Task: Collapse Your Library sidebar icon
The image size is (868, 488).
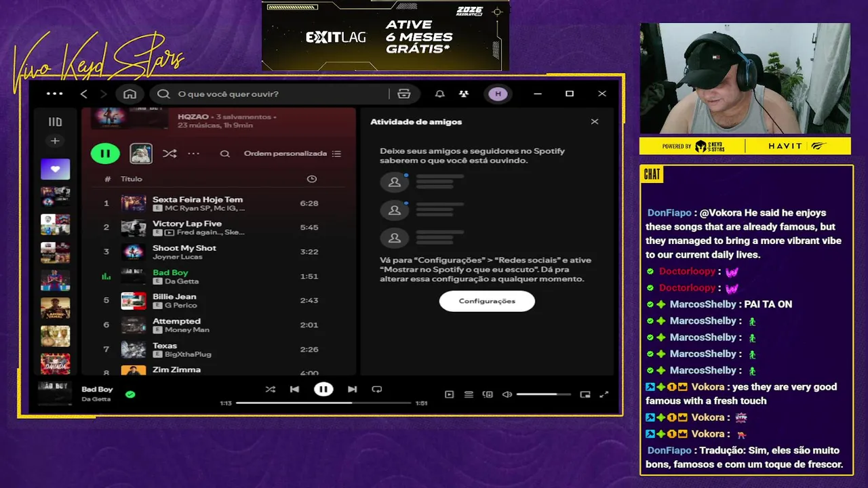Action: (55, 122)
